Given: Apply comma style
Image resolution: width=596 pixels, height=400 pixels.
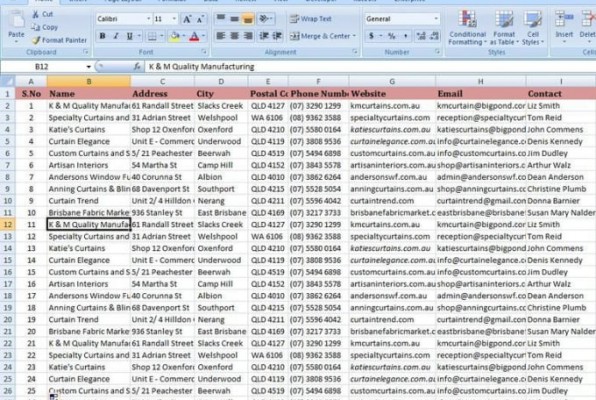Looking at the screenshot, I should tap(406, 36).
